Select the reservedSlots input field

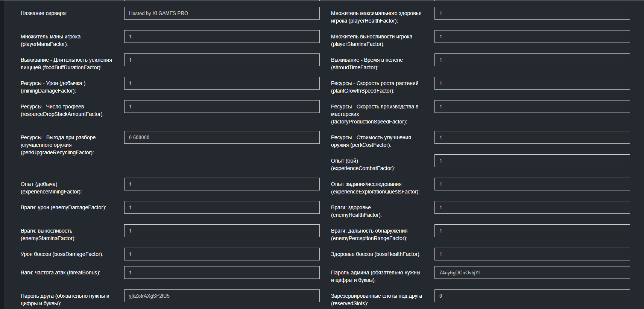(532, 296)
